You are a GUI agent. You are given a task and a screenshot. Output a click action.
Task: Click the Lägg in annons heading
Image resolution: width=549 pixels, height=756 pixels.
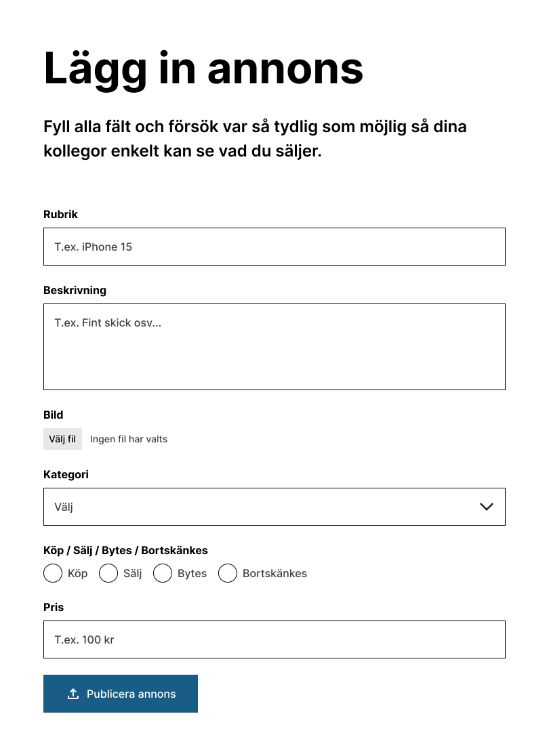[x=203, y=68]
